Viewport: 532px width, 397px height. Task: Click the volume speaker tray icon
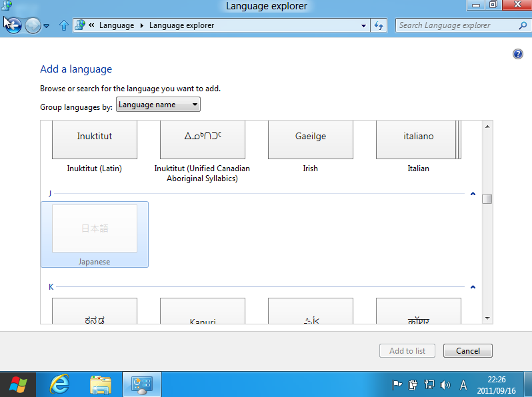point(445,384)
